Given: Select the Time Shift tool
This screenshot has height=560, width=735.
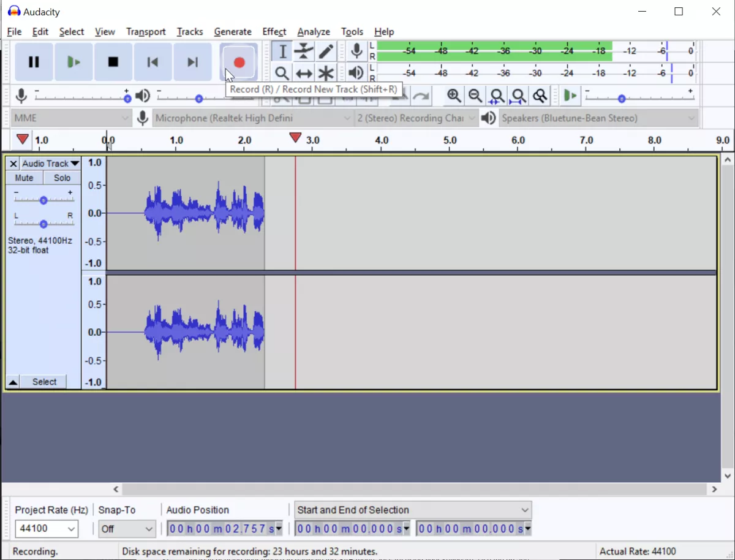Looking at the screenshot, I should point(304,74).
